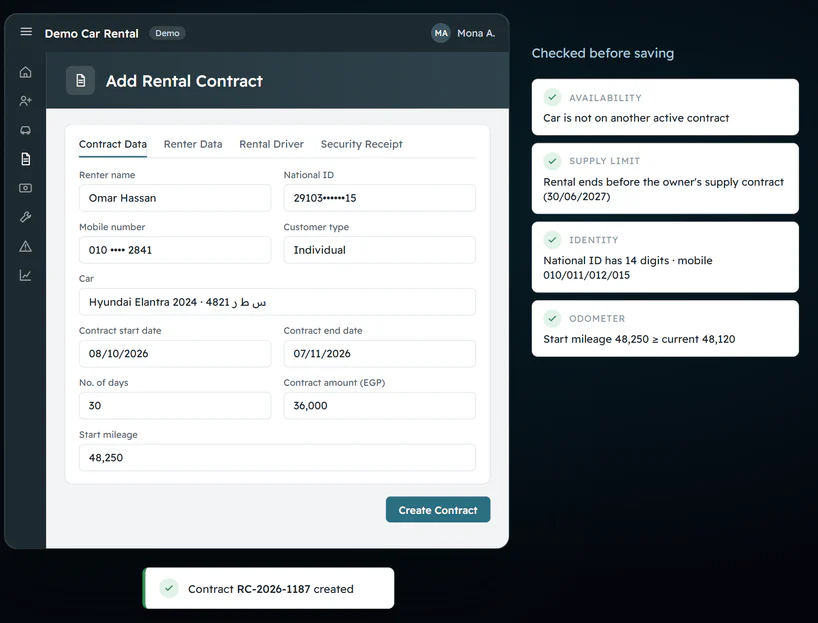Click the IDENTITY card label
Image resolution: width=818 pixels, height=623 pixels.
point(594,240)
